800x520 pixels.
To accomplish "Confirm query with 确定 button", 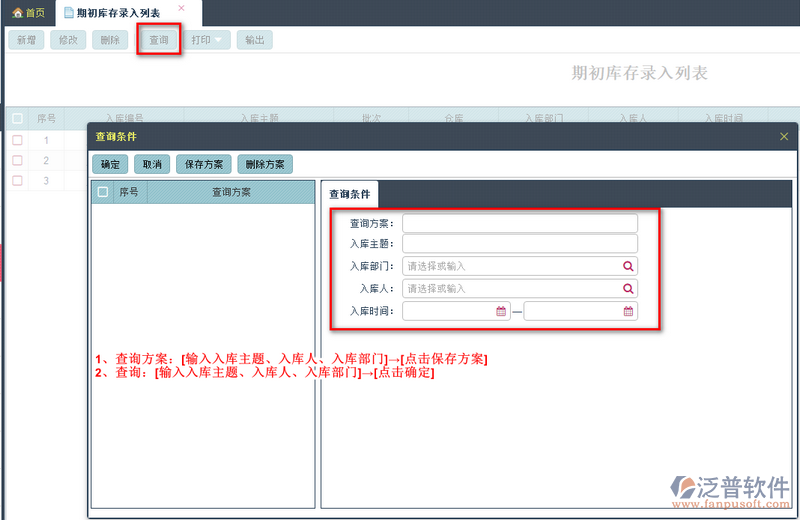I will [x=110, y=164].
